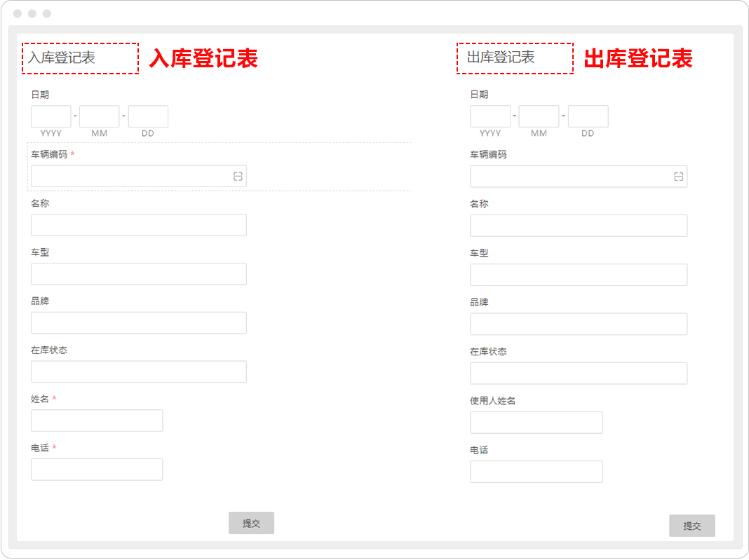
Task: Focus the 在库状态 field in 入库登记表
Action: tap(139, 371)
